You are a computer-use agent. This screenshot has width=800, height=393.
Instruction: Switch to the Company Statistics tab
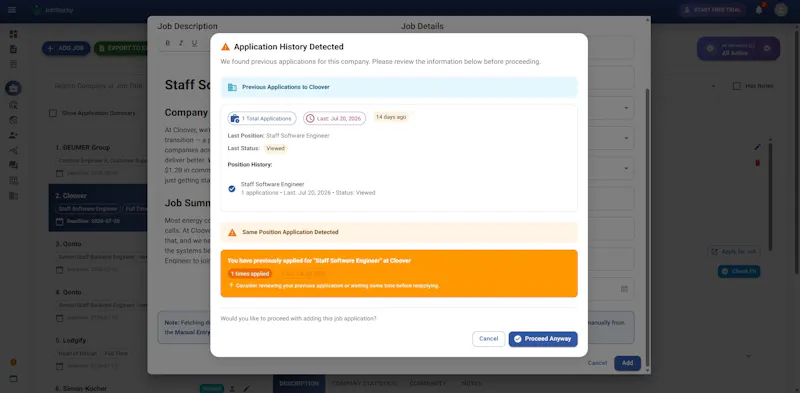pyautogui.click(x=364, y=383)
